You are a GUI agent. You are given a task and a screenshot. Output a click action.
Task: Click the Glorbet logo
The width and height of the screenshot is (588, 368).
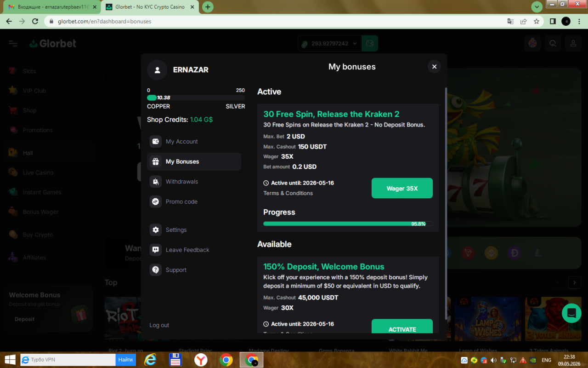click(x=53, y=44)
